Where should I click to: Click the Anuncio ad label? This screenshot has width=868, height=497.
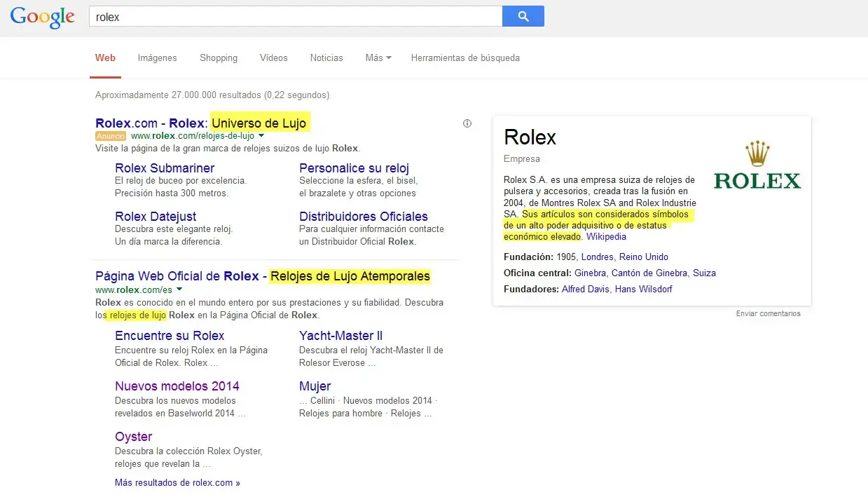(111, 136)
